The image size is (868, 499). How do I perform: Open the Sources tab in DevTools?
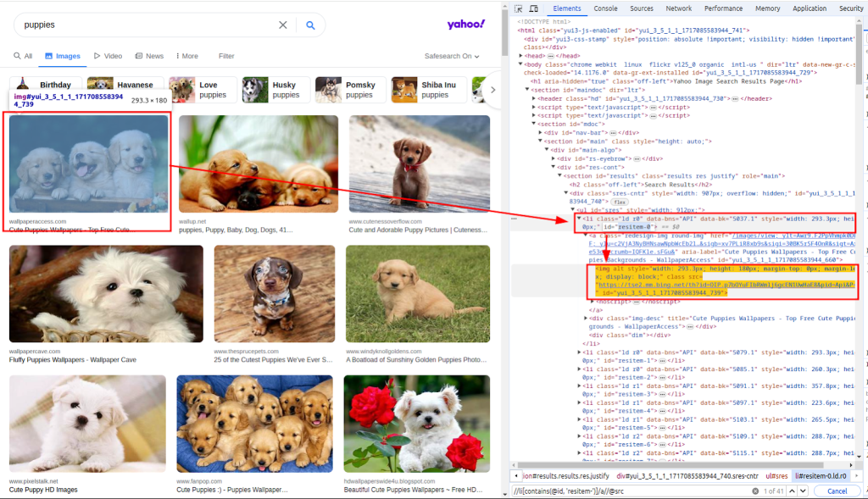pyautogui.click(x=642, y=8)
